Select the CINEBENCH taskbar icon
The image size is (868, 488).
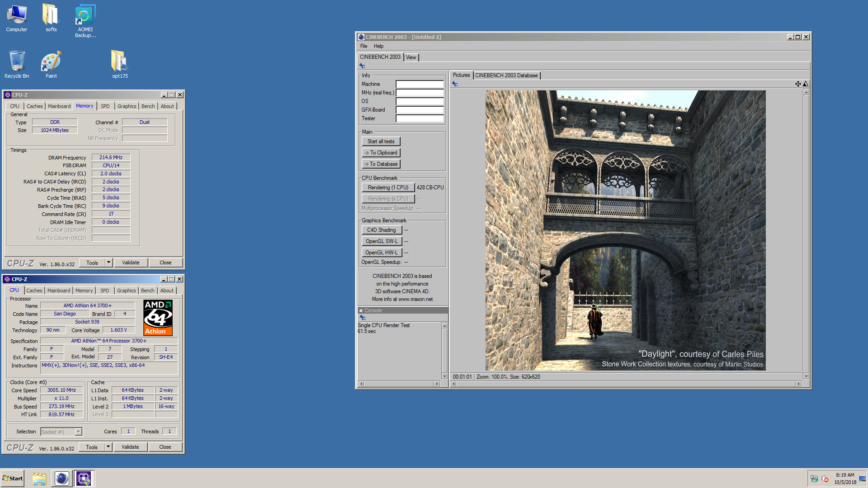click(x=61, y=479)
